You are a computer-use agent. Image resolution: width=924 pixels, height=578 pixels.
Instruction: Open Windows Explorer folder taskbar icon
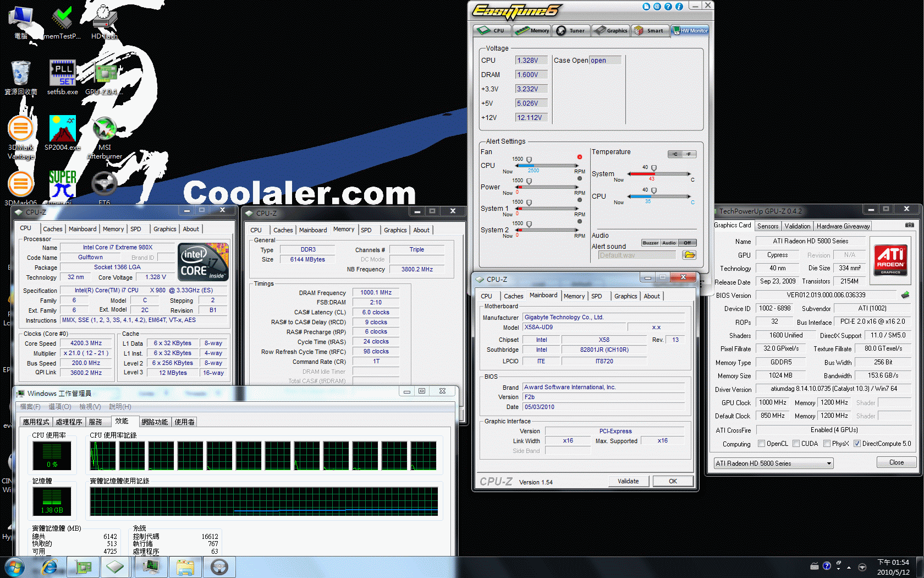pyautogui.click(x=185, y=566)
